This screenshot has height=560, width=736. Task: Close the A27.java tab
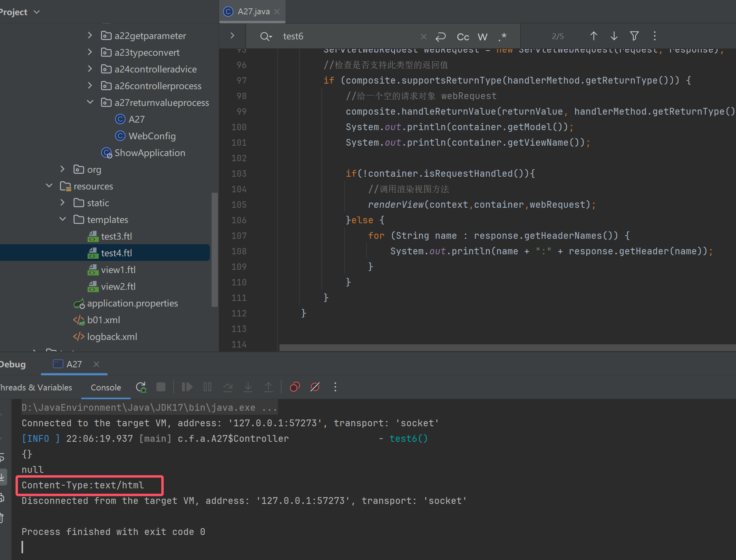pos(277,12)
